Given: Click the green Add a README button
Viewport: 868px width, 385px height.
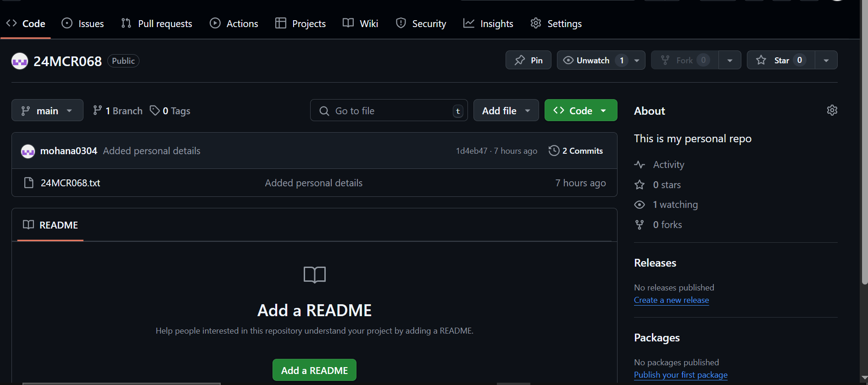Looking at the screenshot, I should 314,370.
